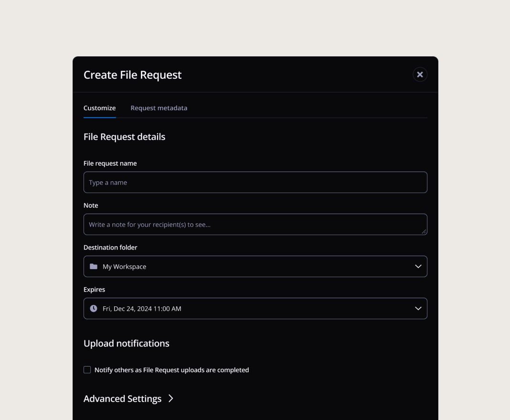Click into the Note text area
The height and width of the screenshot is (420, 510).
tap(255, 224)
